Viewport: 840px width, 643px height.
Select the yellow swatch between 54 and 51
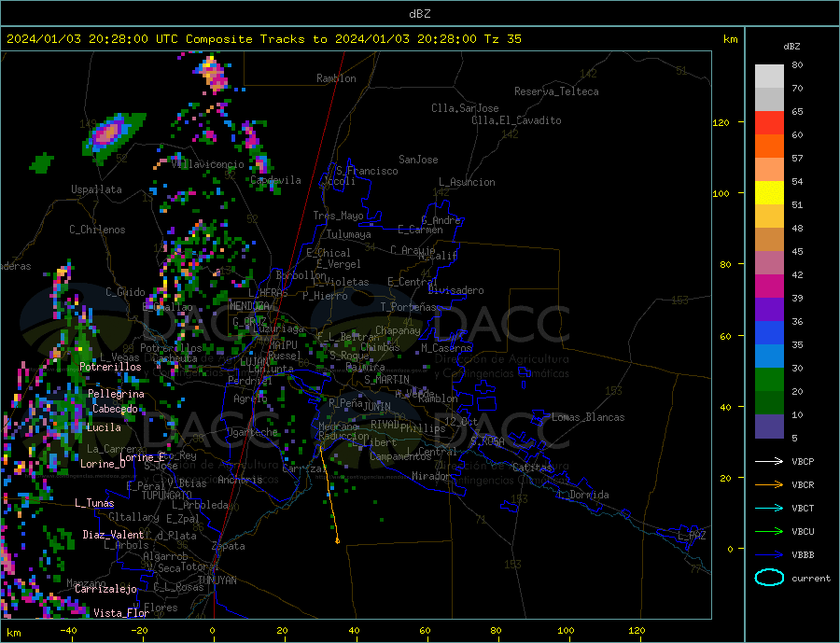click(x=769, y=193)
